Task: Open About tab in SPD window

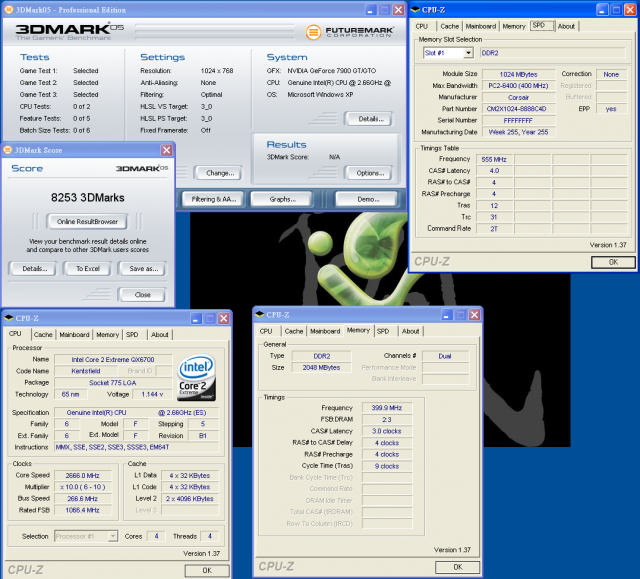Action: point(566,26)
